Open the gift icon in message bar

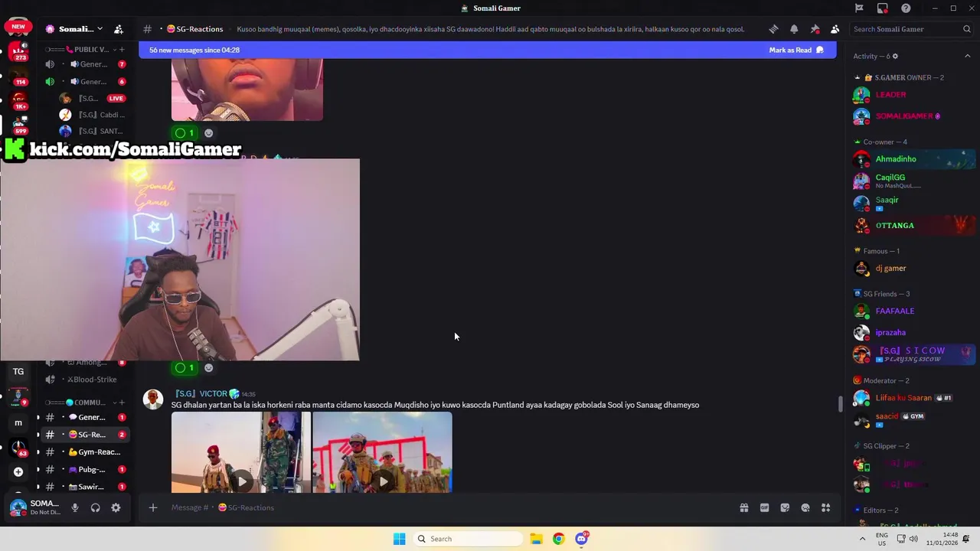pyautogui.click(x=743, y=507)
